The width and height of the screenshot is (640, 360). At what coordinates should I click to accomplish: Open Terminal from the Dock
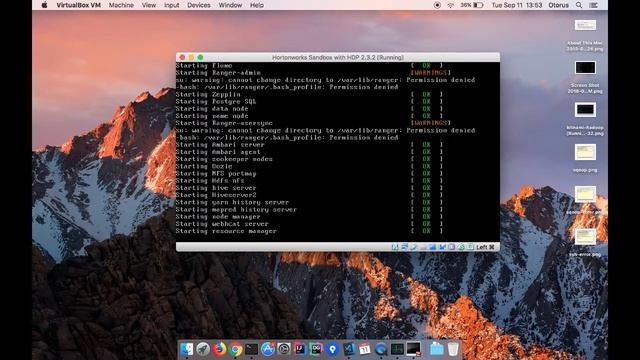coord(251,349)
